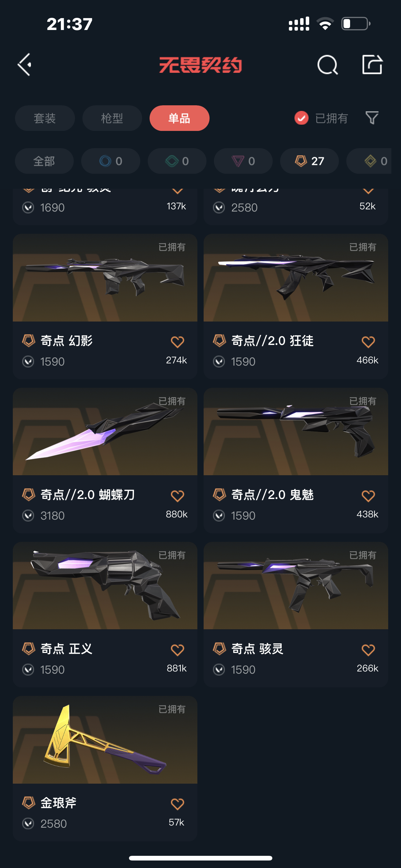Open the funnel filter icon

coord(372,118)
